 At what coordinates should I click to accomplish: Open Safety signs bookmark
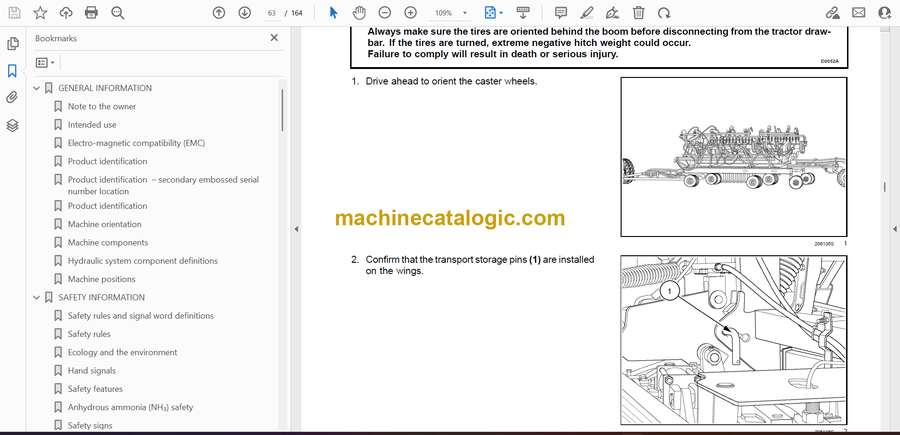(x=90, y=426)
